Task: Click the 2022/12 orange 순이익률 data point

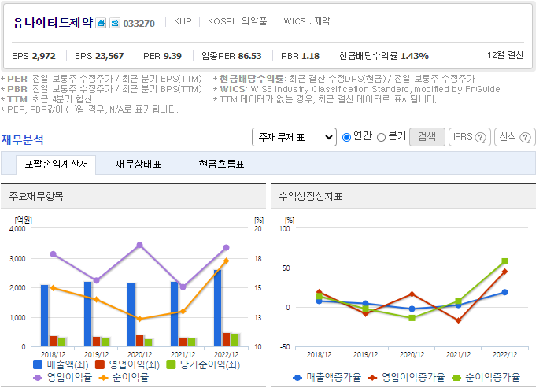Action: tap(226, 261)
